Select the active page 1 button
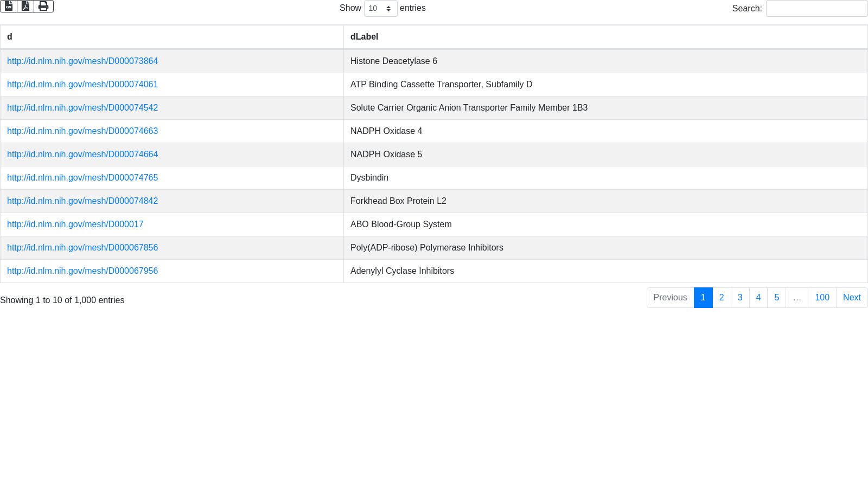 click(703, 298)
